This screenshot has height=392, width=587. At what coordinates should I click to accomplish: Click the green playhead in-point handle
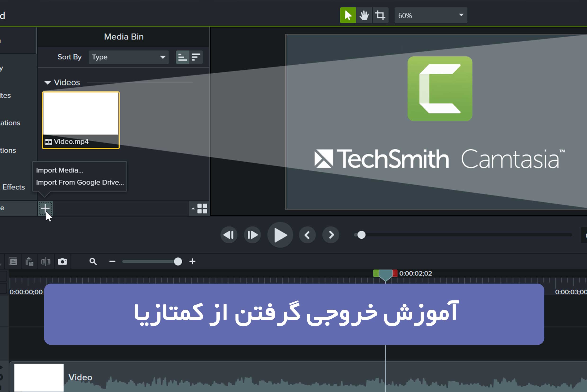click(x=376, y=273)
